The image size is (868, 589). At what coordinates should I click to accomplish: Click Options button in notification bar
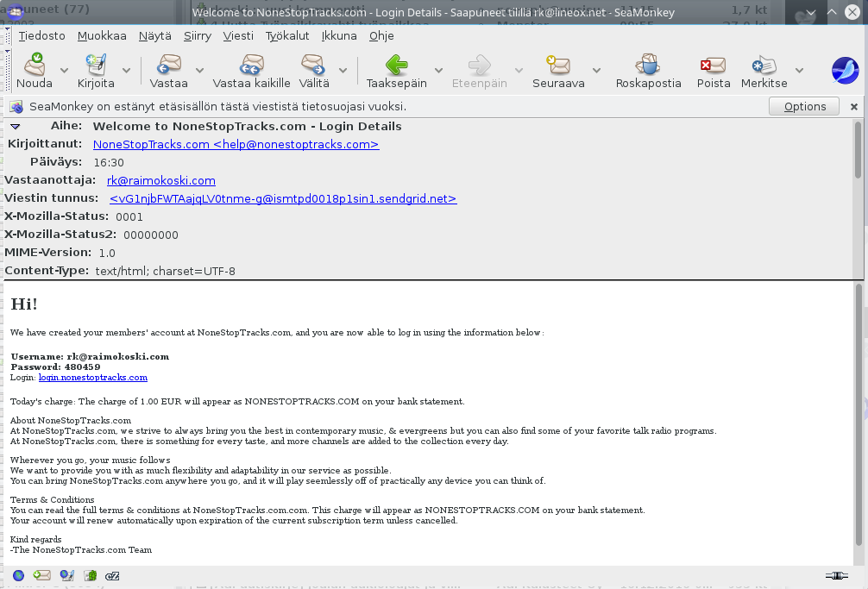[804, 106]
